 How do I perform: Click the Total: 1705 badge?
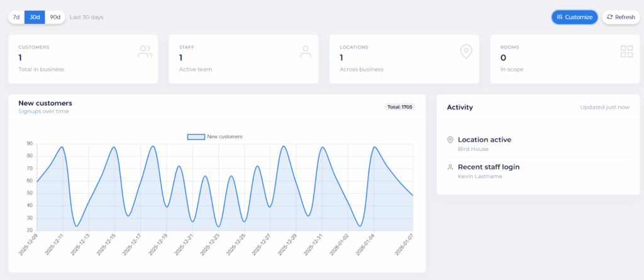click(x=400, y=107)
